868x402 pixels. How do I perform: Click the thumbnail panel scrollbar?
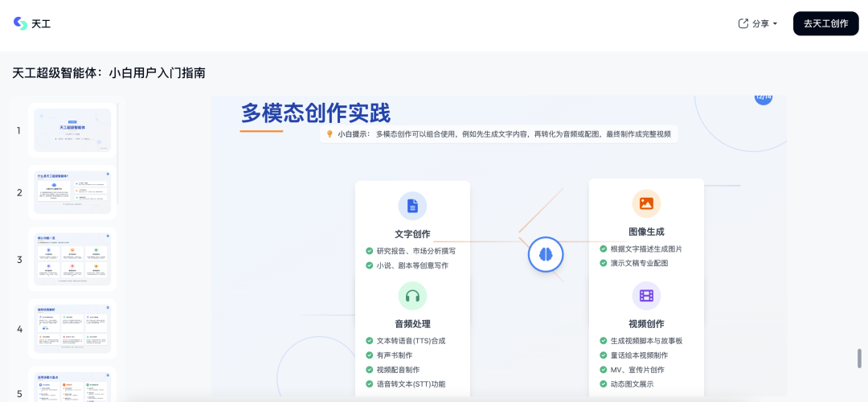pos(118,152)
